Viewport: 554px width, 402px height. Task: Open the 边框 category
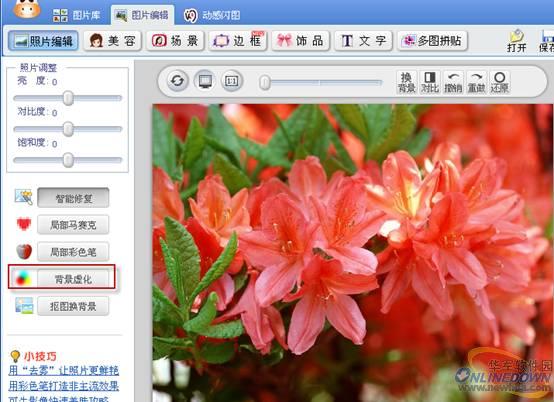coord(237,41)
